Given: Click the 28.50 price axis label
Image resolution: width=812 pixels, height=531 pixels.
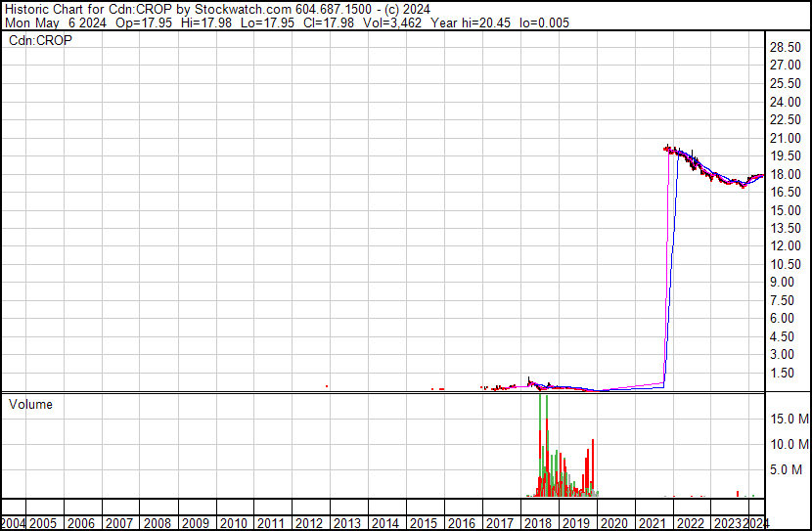Looking at the screenshot, I should (x=786, y=47).
